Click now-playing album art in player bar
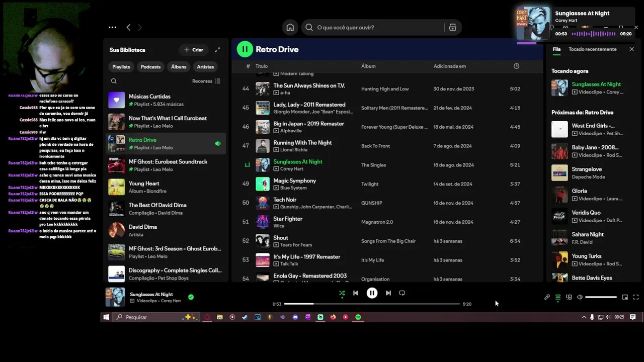The height and width of the screenshot is (362, 644). (x=115, y=297)
